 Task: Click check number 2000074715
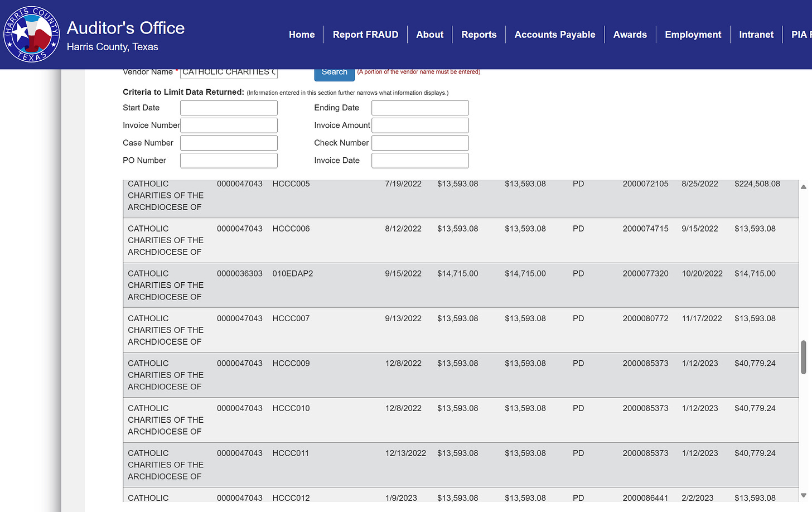(645, 229)
